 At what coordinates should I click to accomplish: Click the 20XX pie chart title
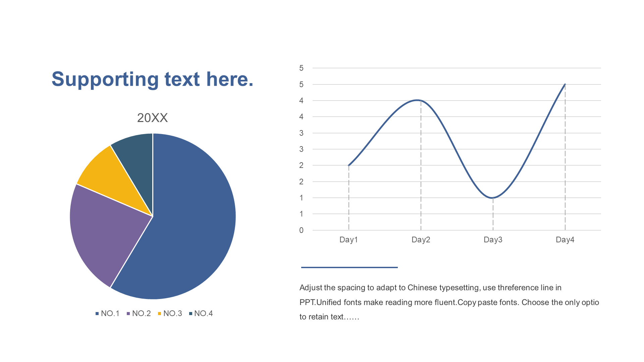click(153, 118)
